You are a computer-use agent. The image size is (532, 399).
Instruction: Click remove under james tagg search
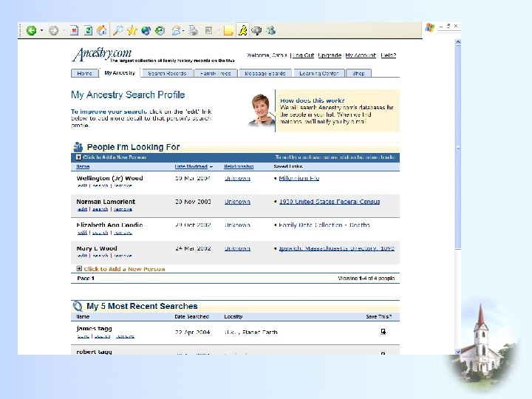point(125,336)
